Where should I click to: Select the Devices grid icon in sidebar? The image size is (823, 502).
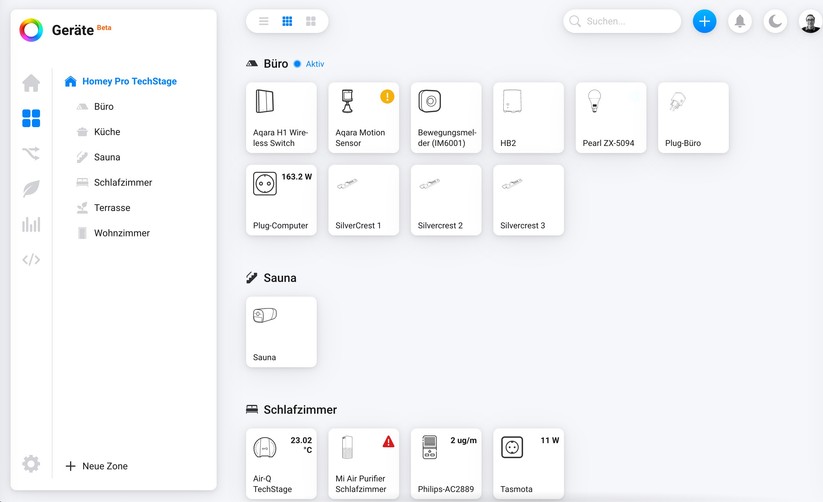tap(31, 118)
